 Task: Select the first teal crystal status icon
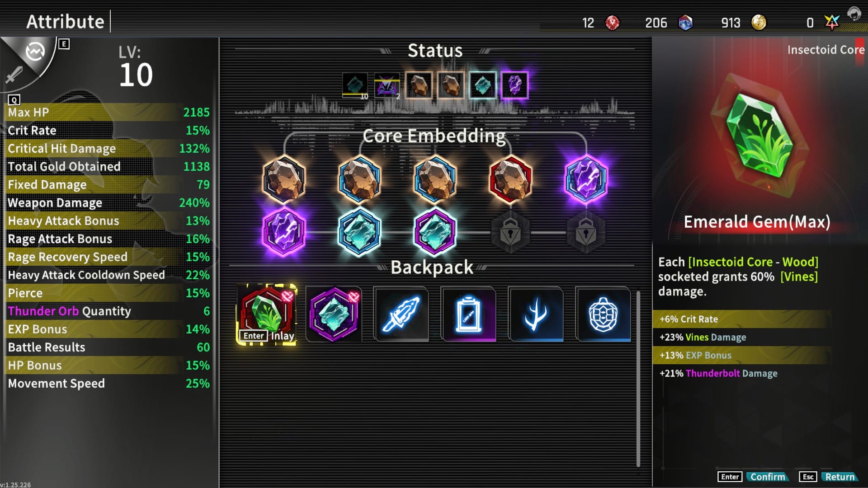(x=355, y=85)
